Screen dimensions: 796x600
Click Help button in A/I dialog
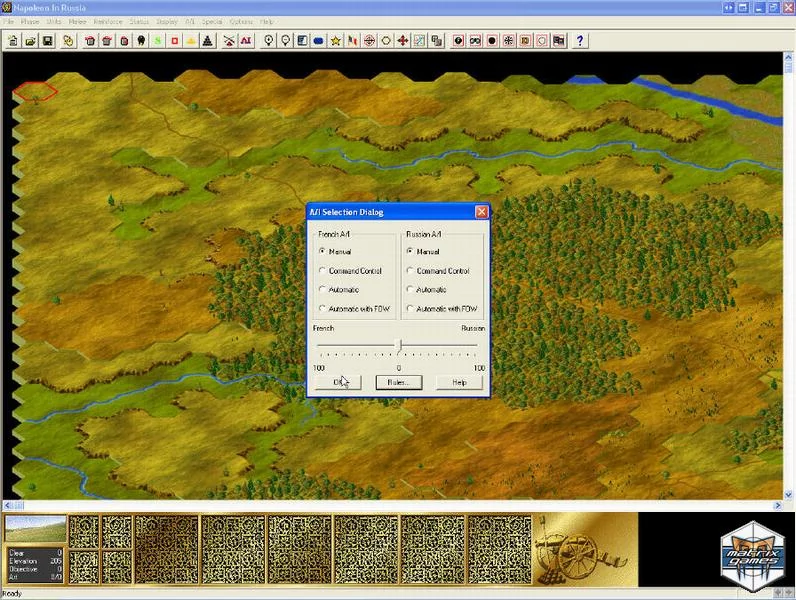tap(459, 382)
